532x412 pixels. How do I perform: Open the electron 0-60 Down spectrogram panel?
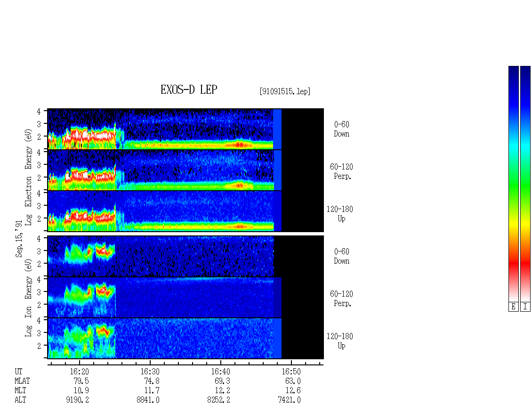pyautogui.click(x=185, y=129)
